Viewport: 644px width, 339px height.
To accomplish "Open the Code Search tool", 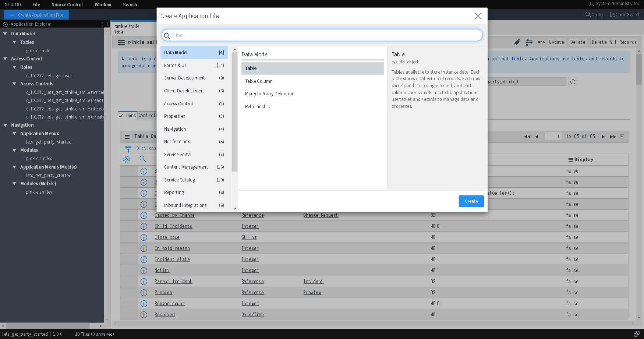I will coord(625,14).
